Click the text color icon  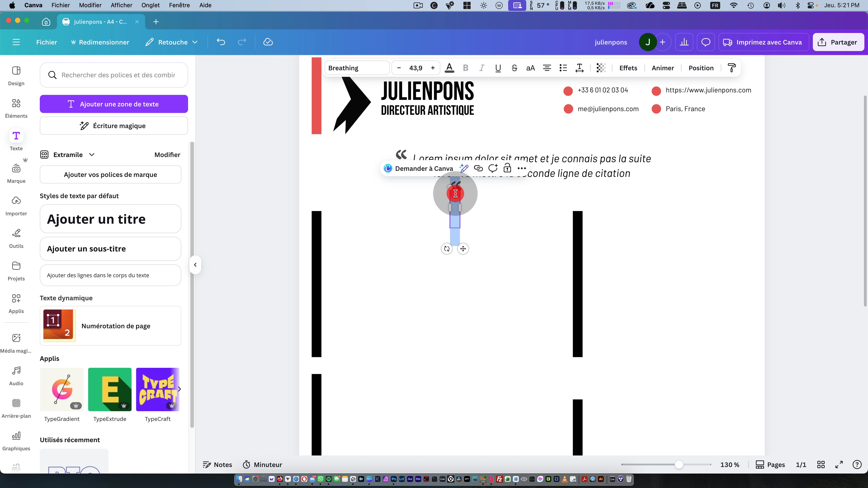click(x=449, y=68)
